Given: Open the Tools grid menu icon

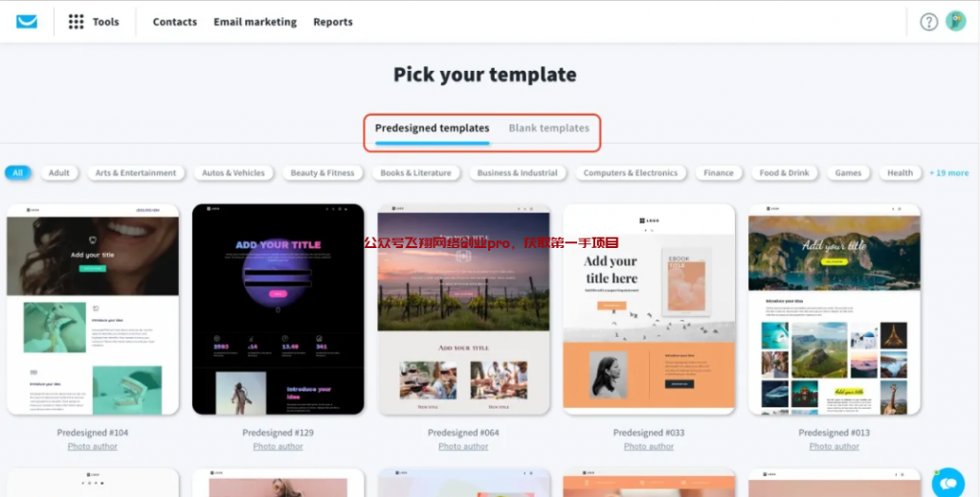Looking at the screenshot, I should 76,22.
